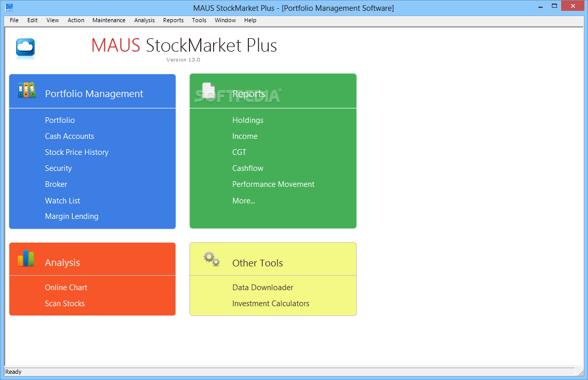Go to Margin Lending

[72, 216]
